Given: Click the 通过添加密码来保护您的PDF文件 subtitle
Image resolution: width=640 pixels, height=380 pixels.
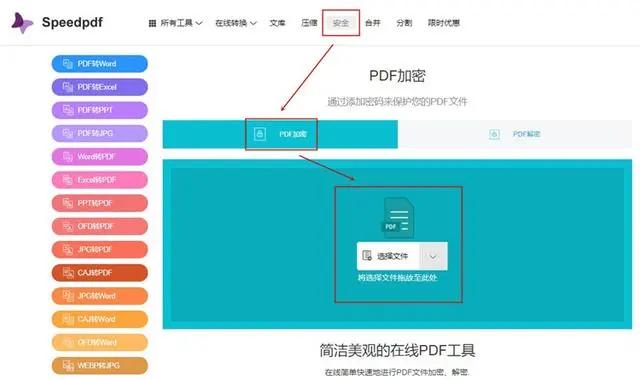Looking at the screenshot, I should (397, 102).
